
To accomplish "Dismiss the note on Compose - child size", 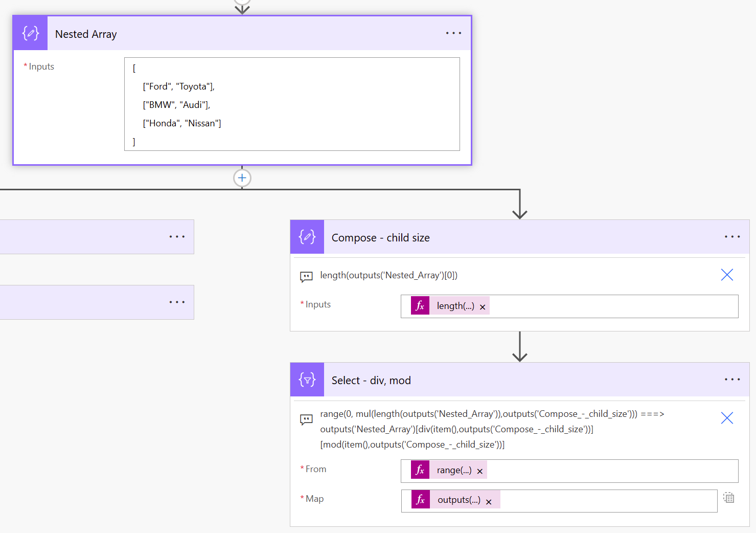I will pos(727,275).
